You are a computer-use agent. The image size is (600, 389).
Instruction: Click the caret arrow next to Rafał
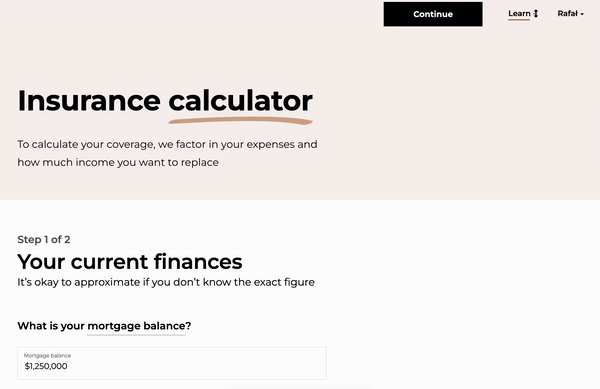[582, 14]
